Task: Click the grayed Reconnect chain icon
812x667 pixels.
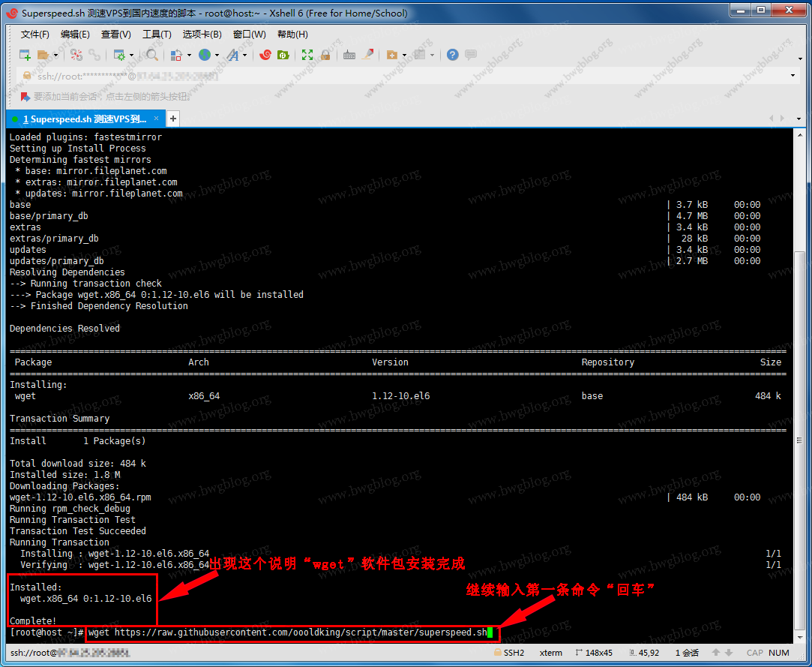Action: pos(94,55)
